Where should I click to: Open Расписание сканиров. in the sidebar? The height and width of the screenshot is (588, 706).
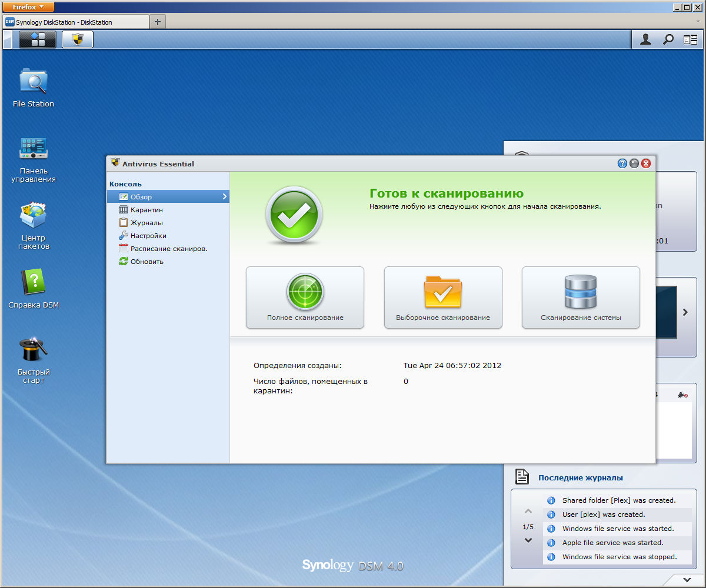click(168, 249)
